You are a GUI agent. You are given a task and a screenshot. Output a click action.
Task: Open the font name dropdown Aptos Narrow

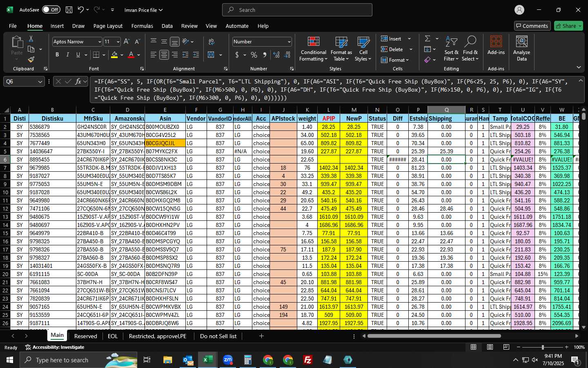(99, 42)
